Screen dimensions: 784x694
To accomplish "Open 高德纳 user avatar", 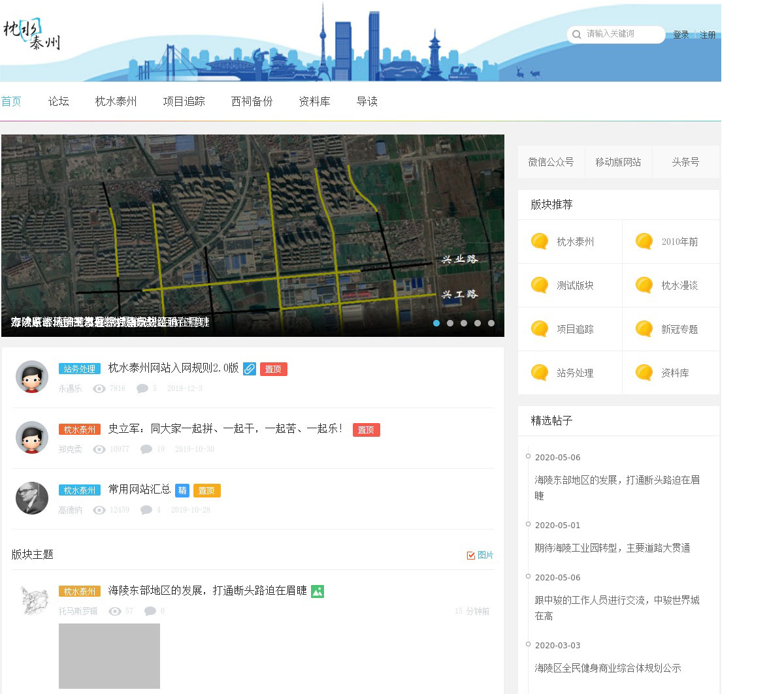I will click(32, 498).
